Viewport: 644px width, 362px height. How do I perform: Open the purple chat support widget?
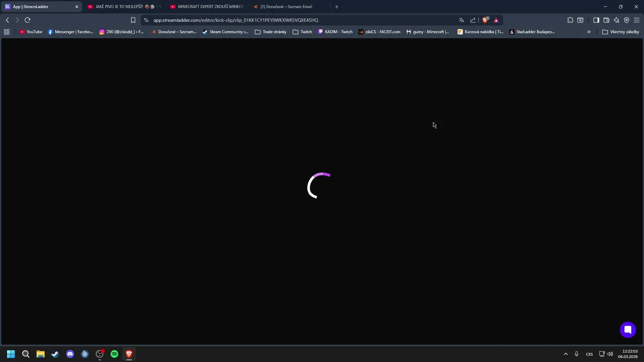point(628,330)
